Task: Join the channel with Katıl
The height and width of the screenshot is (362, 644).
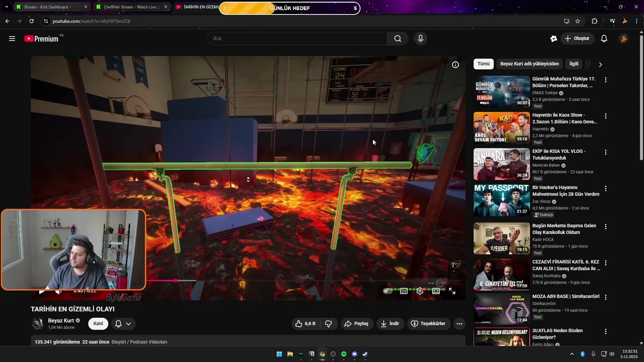Action: click(98, 324)
